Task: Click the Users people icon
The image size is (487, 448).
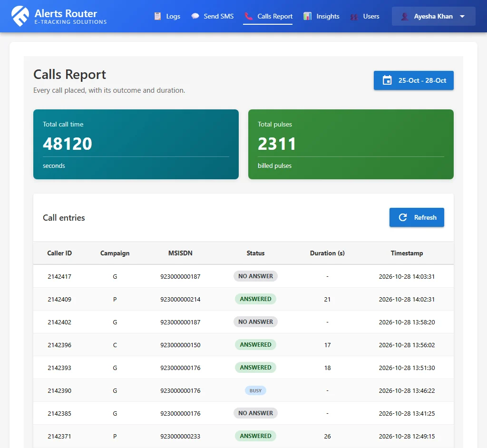Action: [354, 17]
